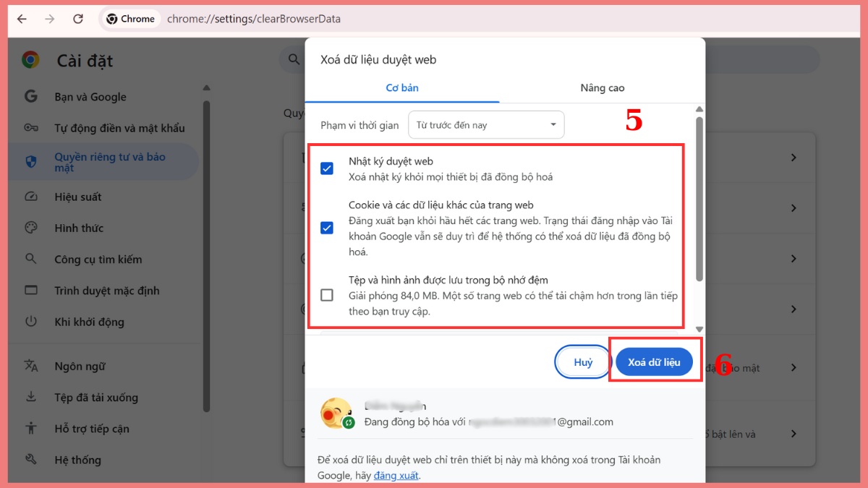Click the profile avatar in the dialog
The width and height of the screenshot is (868, 488).
tap(336, 414)
